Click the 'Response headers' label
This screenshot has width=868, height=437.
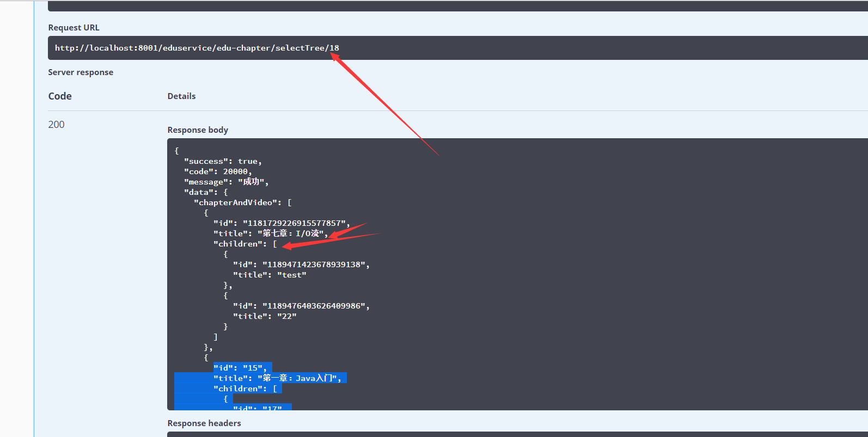tap(204, 423)
